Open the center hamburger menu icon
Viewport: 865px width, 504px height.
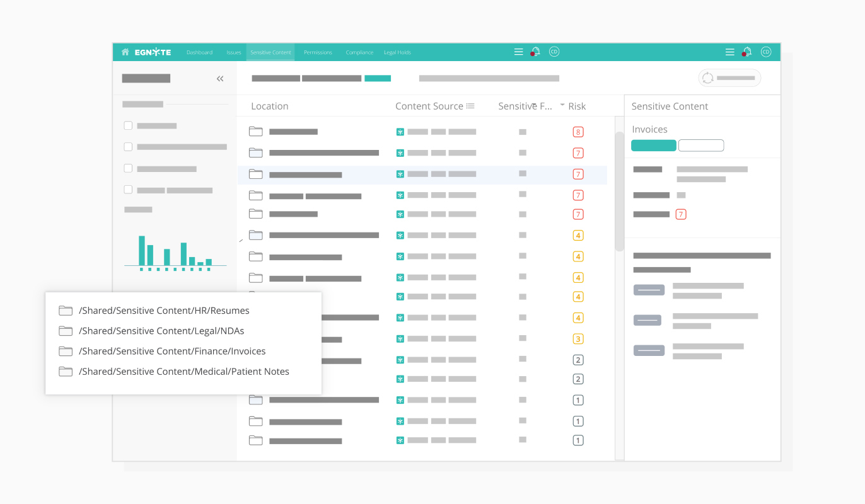(x=518, y=52)
